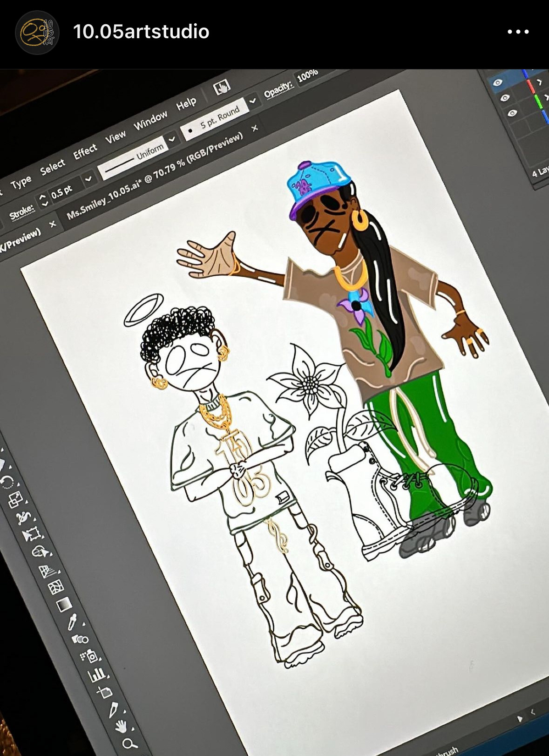Hide the green-coded layer
549x756 pixels.
tap(512, 113)
